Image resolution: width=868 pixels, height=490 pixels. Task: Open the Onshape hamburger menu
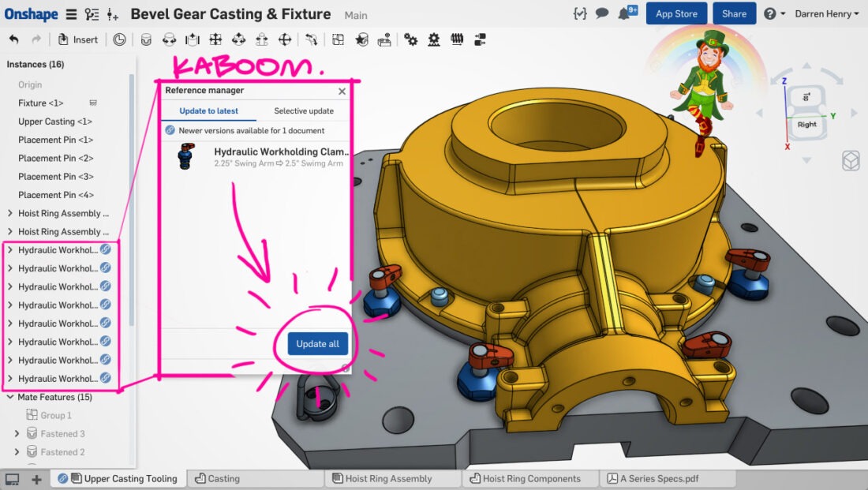(x=71, y=14)
